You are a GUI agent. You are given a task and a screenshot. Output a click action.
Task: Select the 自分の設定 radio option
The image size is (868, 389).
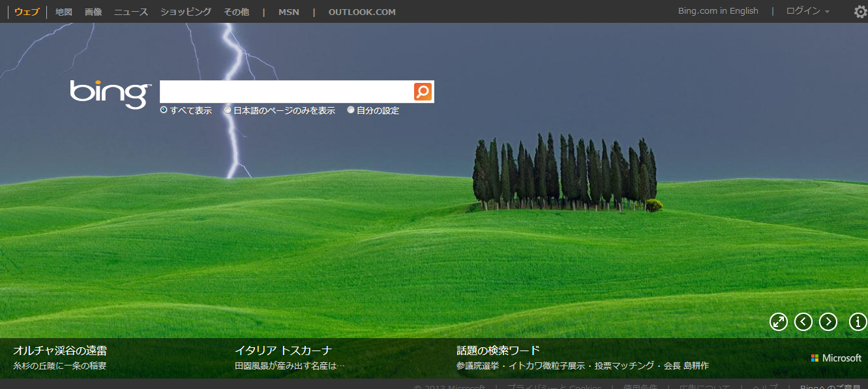tap(351, 110)
